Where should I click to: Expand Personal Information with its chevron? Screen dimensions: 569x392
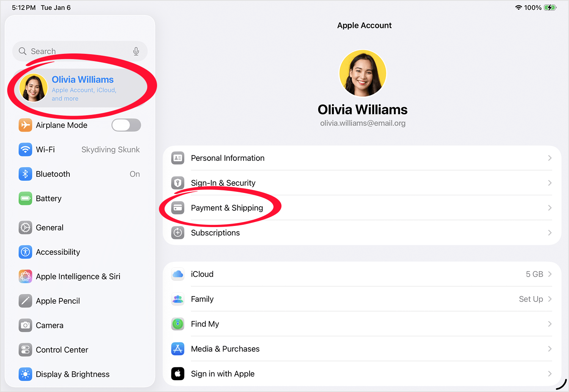tap(550, 158)
